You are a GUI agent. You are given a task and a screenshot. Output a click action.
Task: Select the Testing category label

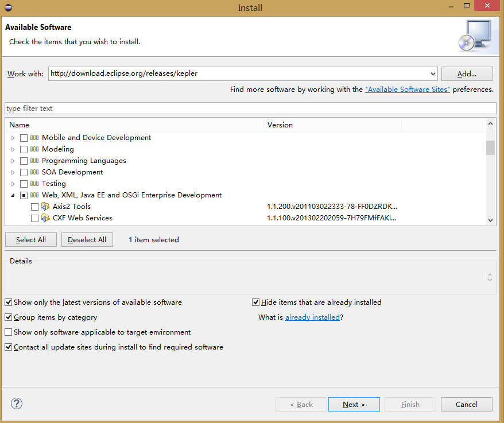click(54, 184)
